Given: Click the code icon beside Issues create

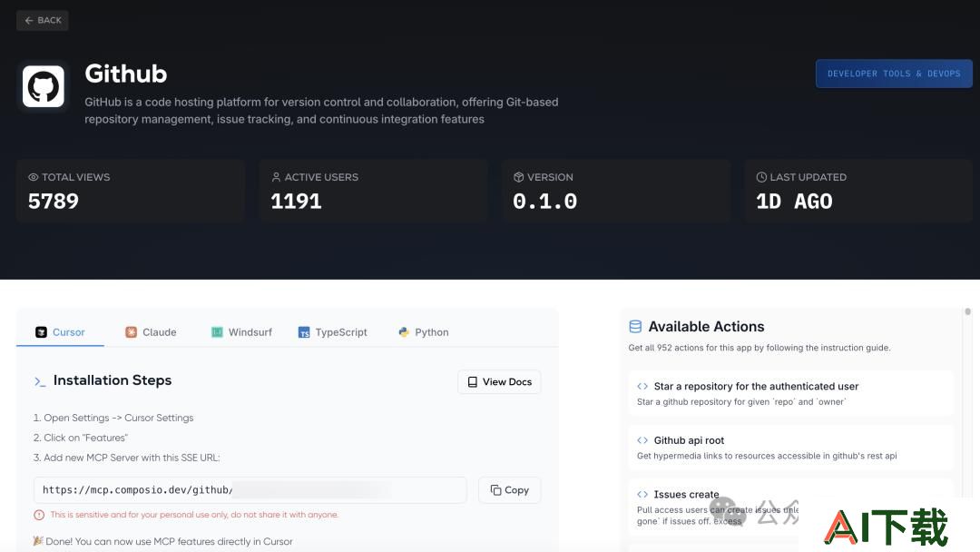Looking at the screenshot, I should 642,495.
